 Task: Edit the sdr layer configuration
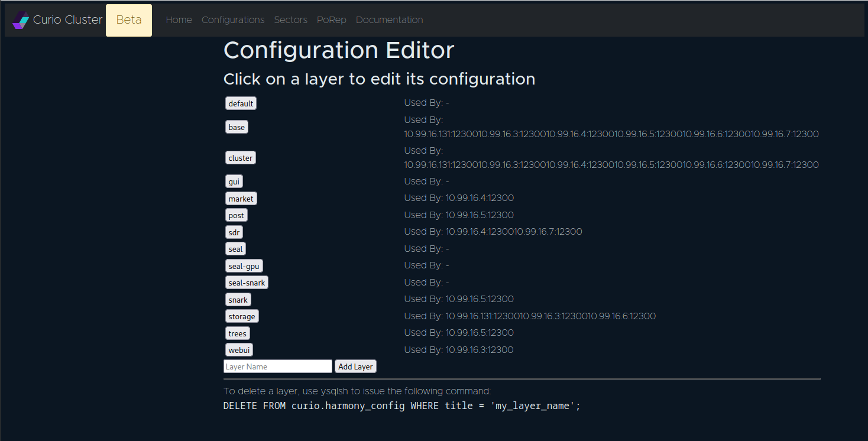(234, 232)
